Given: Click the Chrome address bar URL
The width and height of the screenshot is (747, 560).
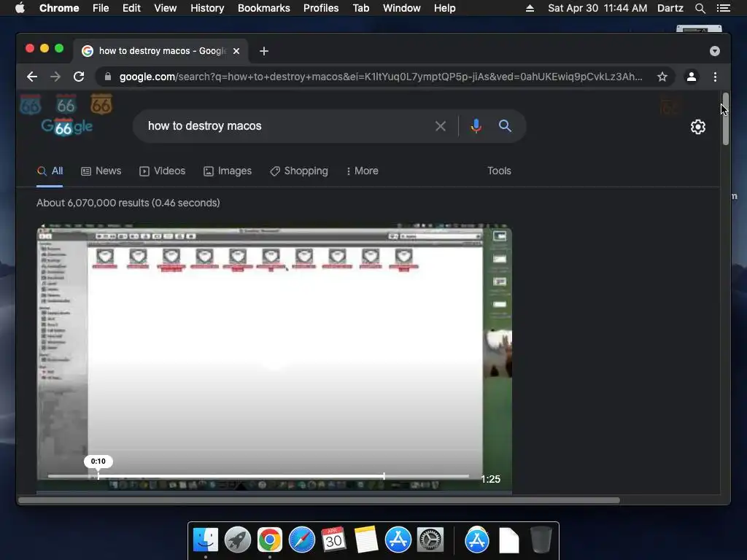Looking at the screenshot, I should click(380, 77).
